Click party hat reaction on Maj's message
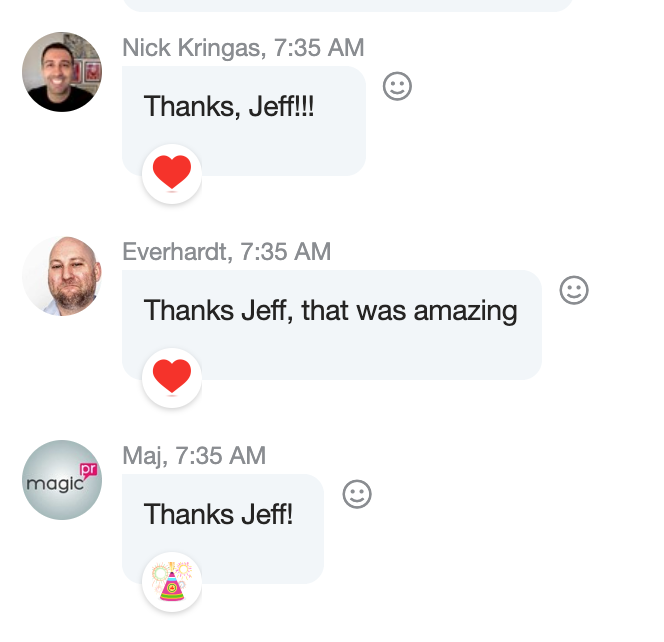 coord(172,582)
